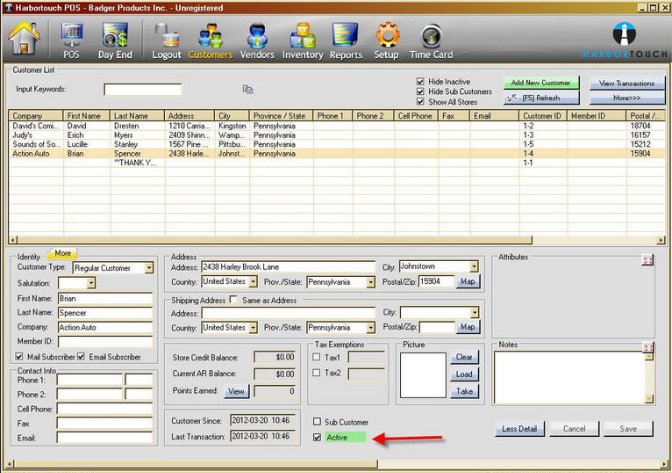Click the Input Keywords search field
The height and width of the screenshot is (473, 672).
[143, 89]
